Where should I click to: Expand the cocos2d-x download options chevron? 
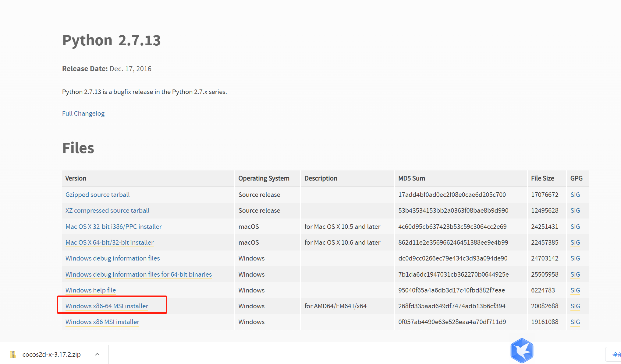[x=97, y=354]
